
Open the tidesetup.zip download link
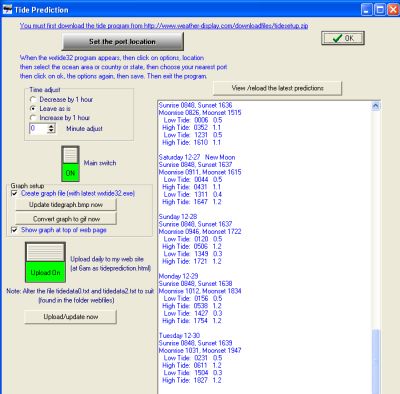click(164, 26)
